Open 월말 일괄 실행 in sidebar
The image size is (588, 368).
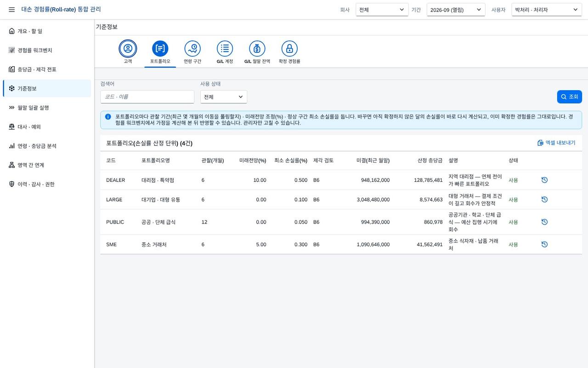(x=47, y=108)
